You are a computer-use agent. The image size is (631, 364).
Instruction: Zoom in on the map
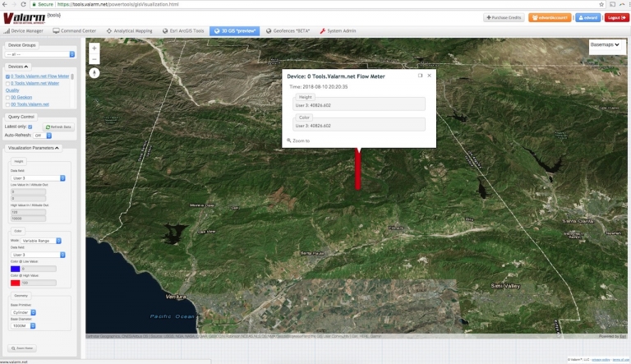(94, 48)
